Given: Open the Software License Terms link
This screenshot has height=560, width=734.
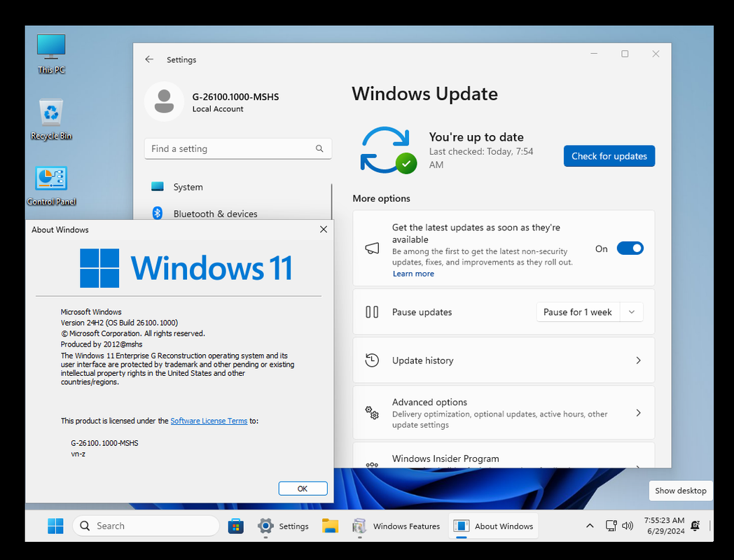Looking at the screenshot, I should (209, 421).
